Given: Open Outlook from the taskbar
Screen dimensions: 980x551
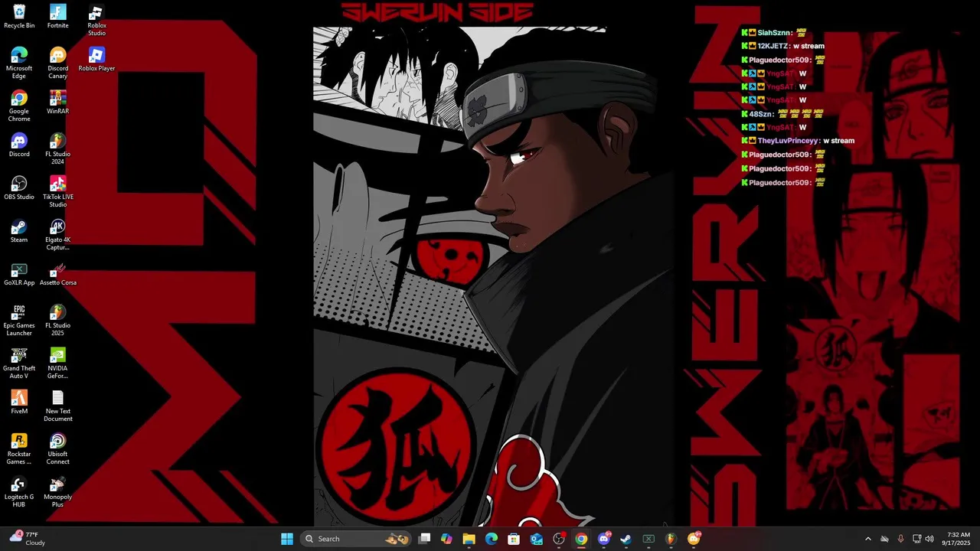Looking at the screenshot, I should tap(537, 539).
